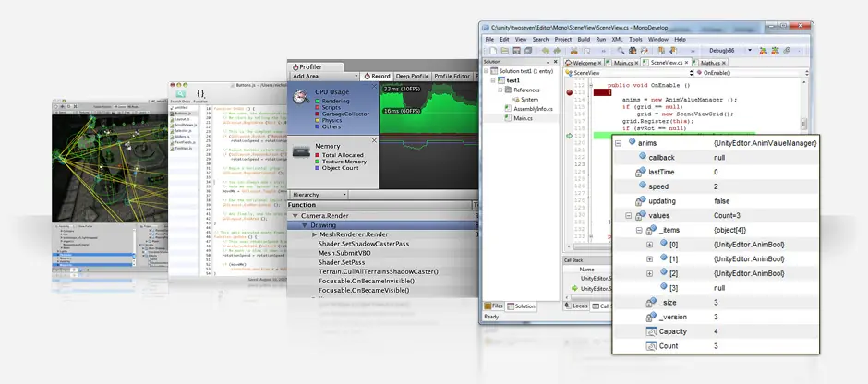Close the CPU Usage area in Profiler

pyautogui.click(x=374, y=88)
